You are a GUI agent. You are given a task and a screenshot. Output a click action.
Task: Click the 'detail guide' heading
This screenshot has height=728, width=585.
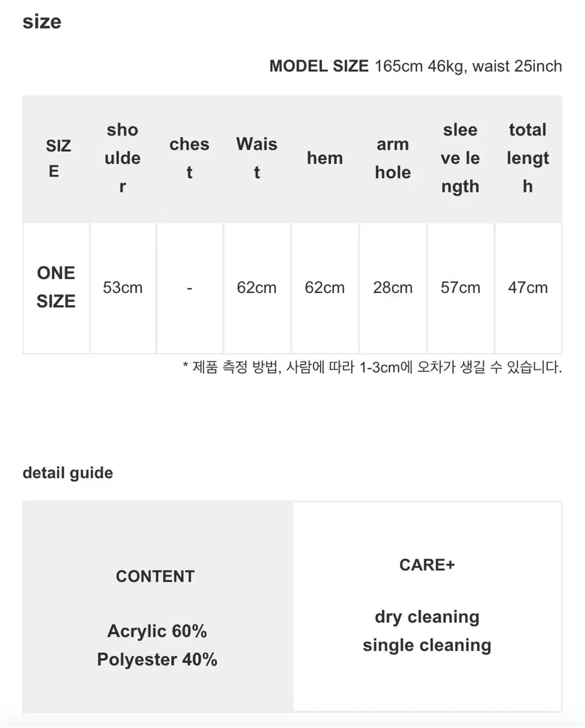(68, 473)
